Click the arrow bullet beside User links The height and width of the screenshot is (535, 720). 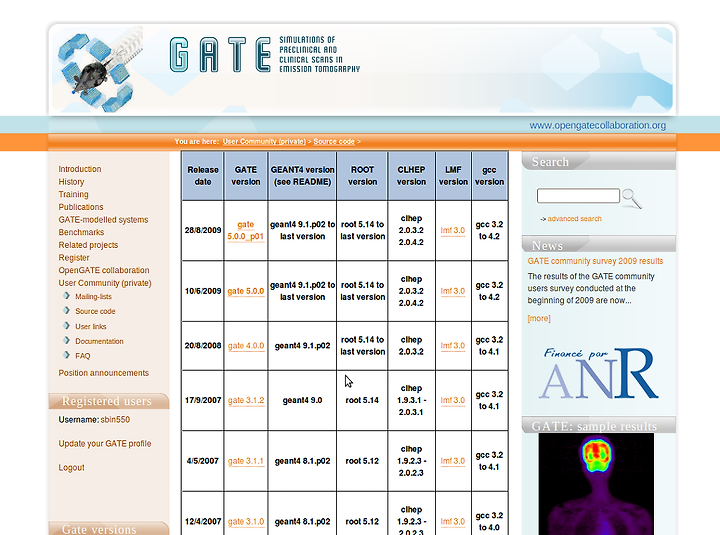pyautogui.click(x=67, y=326)
